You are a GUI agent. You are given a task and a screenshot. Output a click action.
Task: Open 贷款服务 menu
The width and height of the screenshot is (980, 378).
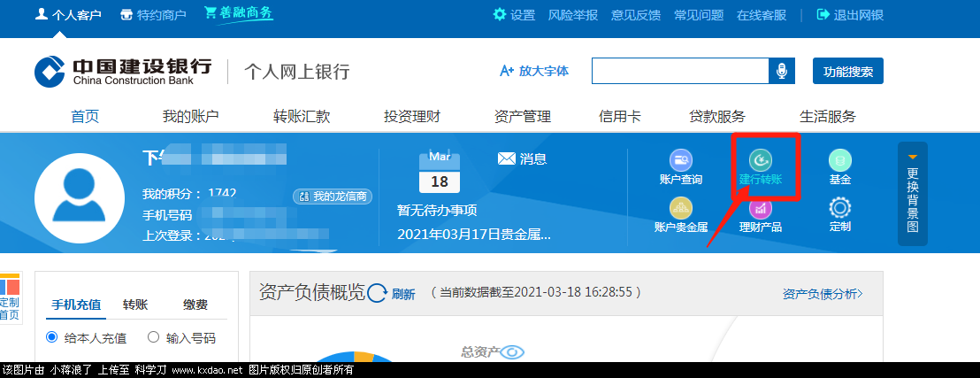(x=717, y=116)
